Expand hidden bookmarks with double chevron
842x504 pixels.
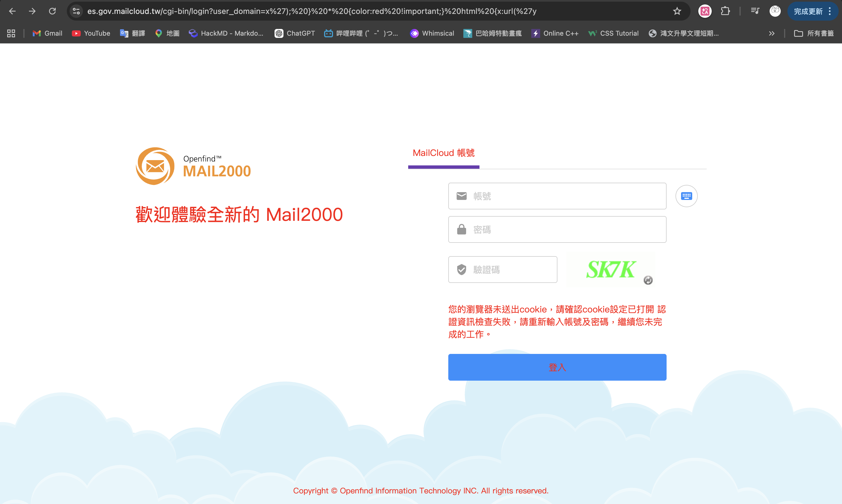772,33
